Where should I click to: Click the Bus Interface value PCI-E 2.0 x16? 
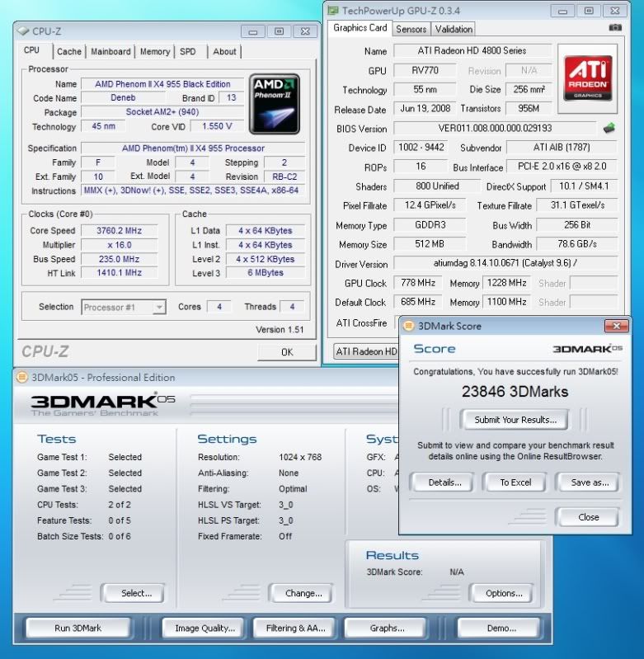pyautogui.click(x=562, y=166)
